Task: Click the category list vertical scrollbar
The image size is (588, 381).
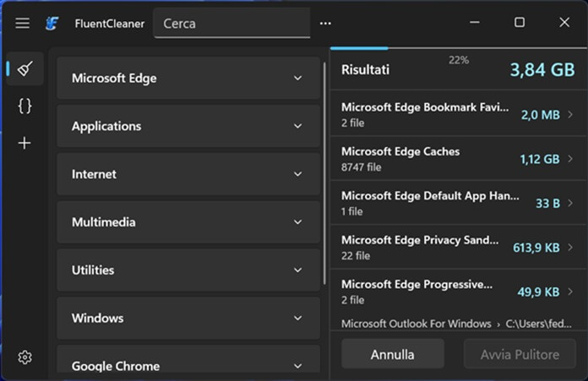Action: click(x=324, y=173)
